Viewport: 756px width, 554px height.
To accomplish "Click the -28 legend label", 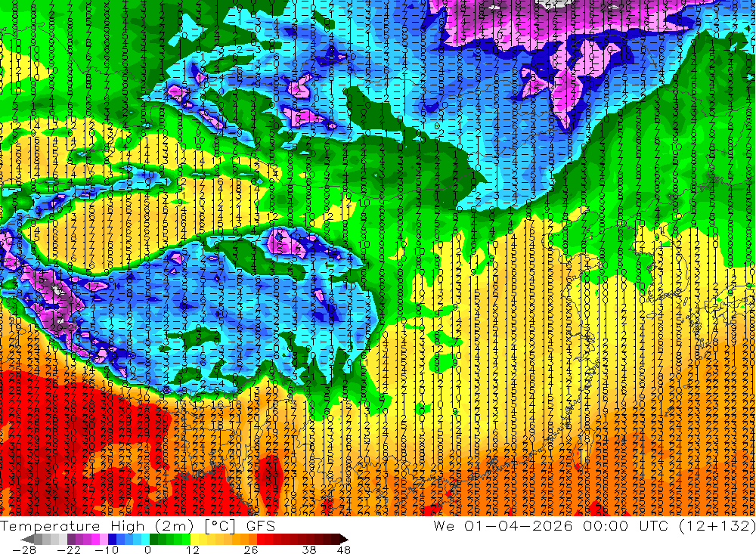I will tap(24, 549).
